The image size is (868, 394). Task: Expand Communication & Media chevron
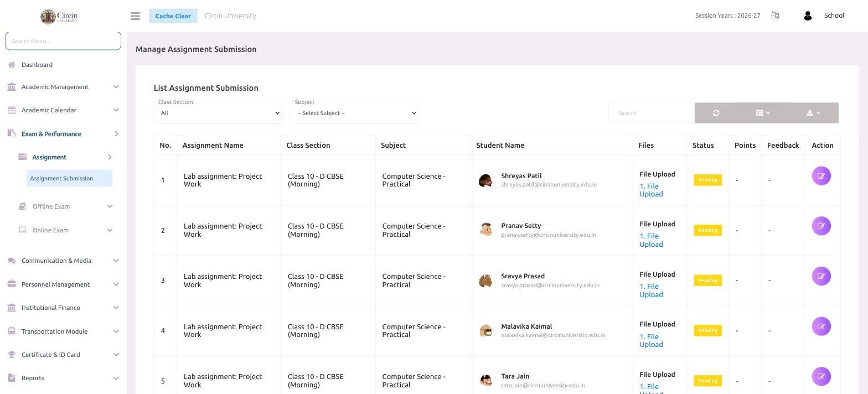tap(116, 261)
